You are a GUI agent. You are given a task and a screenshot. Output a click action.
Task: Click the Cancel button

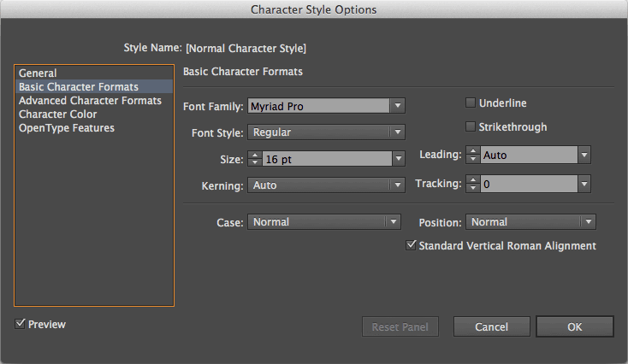(x=492, y=326)
